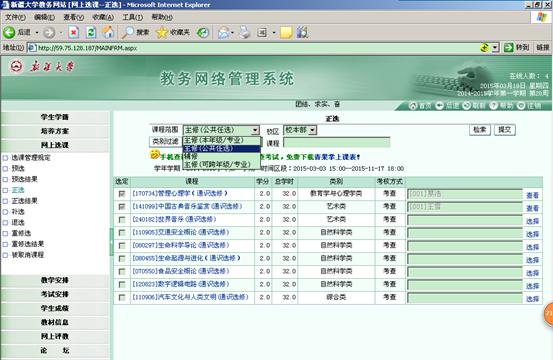Open 选课管理规定 sidebar item
This screenshot has height=360, width=553.
pyautogui.click(x=31, y=158)
